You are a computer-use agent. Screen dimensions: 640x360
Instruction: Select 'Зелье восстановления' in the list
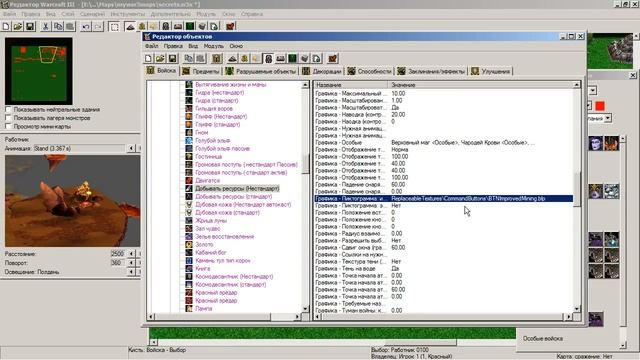[x=224, y=236]
